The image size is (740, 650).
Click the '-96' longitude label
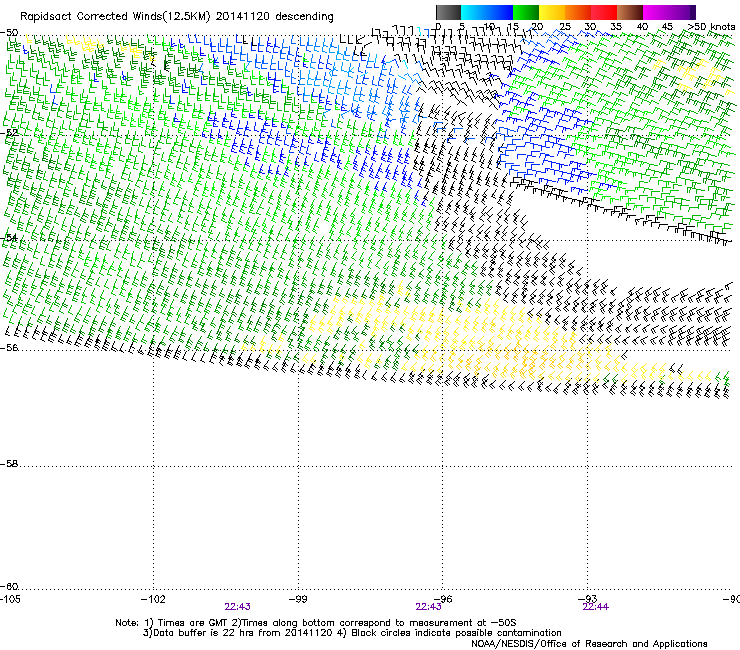[x=442, y=599]
